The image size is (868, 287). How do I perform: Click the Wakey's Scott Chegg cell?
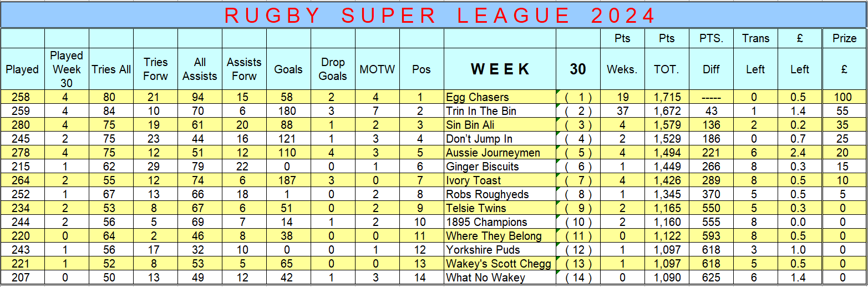499,264
